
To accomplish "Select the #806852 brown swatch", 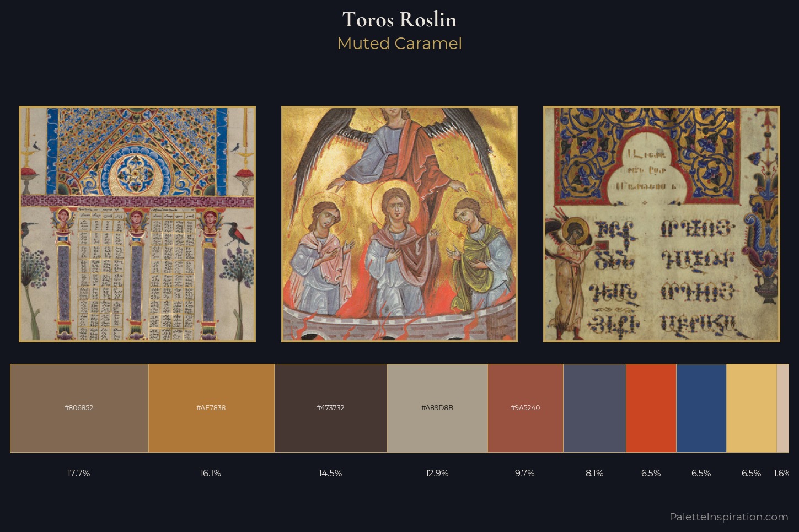I will pos(79,408).
